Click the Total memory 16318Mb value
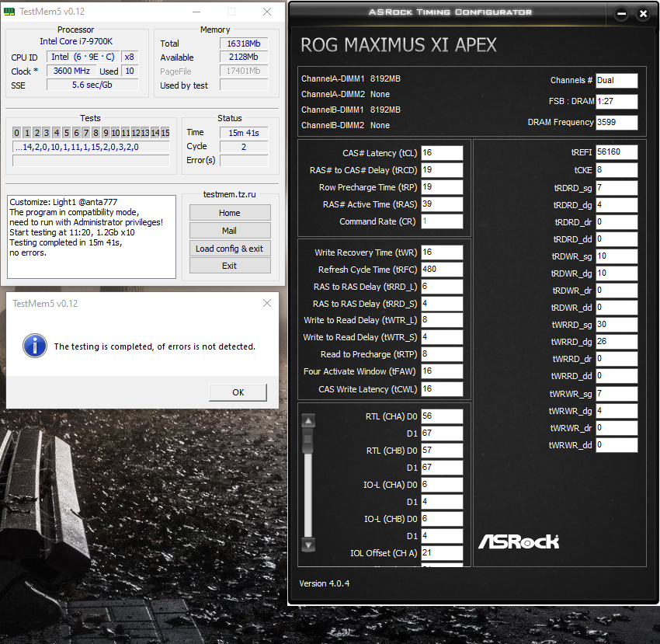This screenshot has width=660, height=644. pyautogui.click(x=243, y=44)
